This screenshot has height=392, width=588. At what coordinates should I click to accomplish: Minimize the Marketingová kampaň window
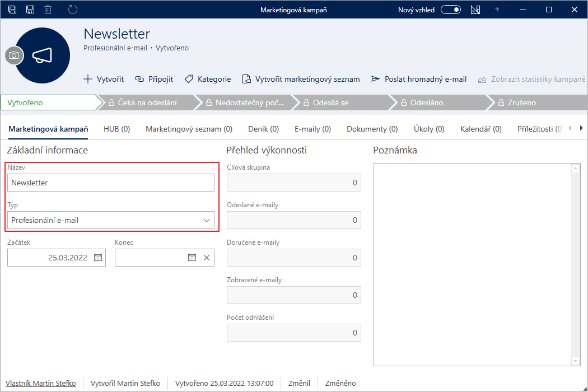[x=523, y=10]
